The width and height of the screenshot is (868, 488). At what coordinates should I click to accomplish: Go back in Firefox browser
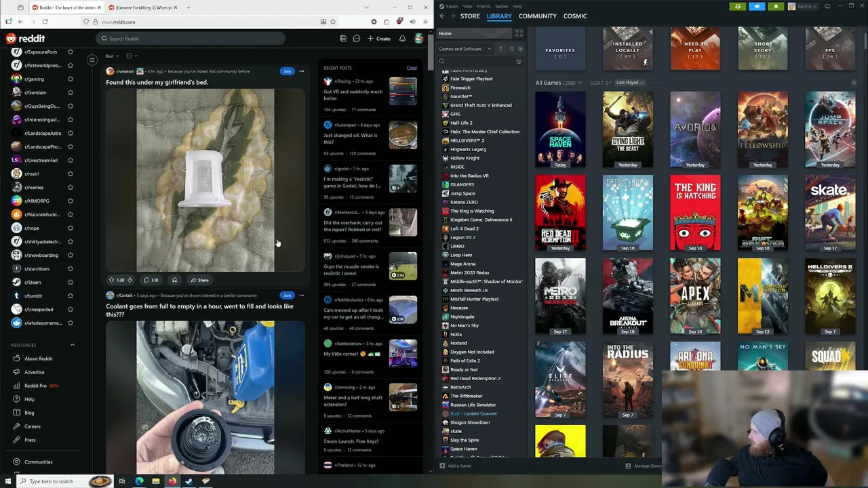[20, 22]
